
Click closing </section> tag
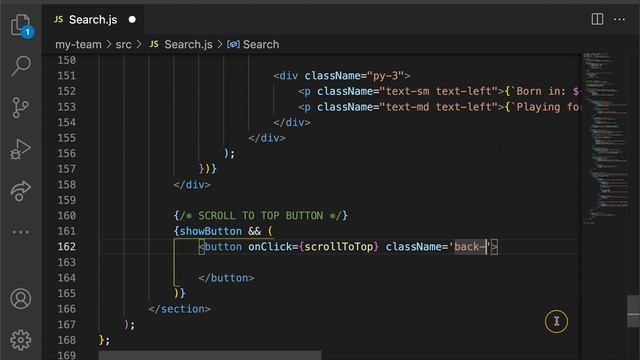(180, 309)
